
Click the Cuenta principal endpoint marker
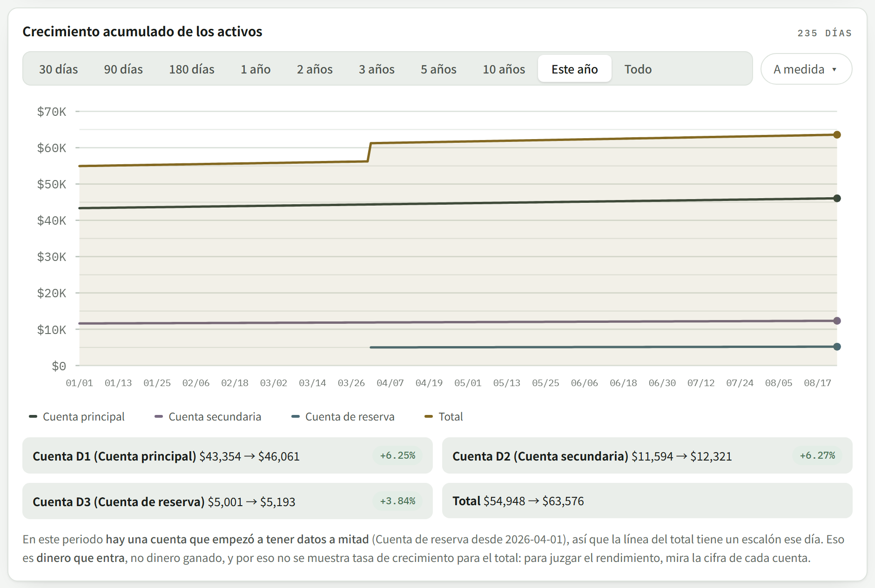pos(837,198)
